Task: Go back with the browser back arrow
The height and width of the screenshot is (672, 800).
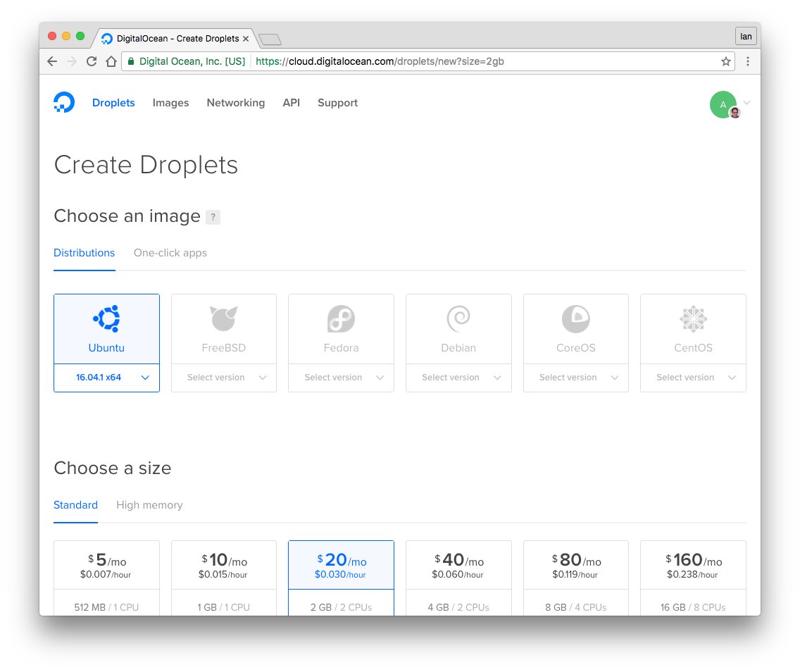Action: [x=52, y=62]
